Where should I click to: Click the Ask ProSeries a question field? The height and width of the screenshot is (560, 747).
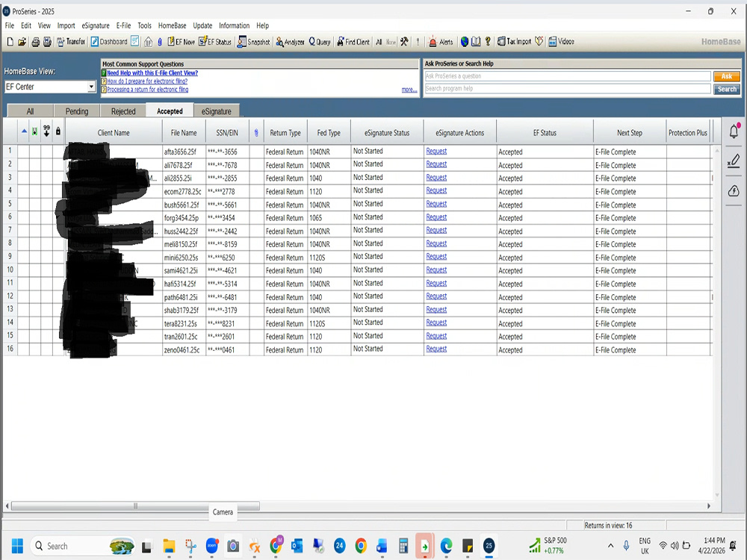568,76
